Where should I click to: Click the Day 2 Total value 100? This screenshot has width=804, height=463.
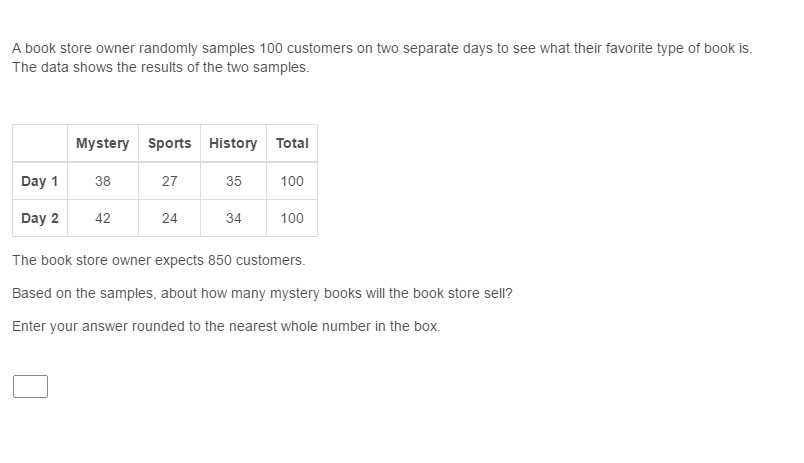tap(292, 218)
